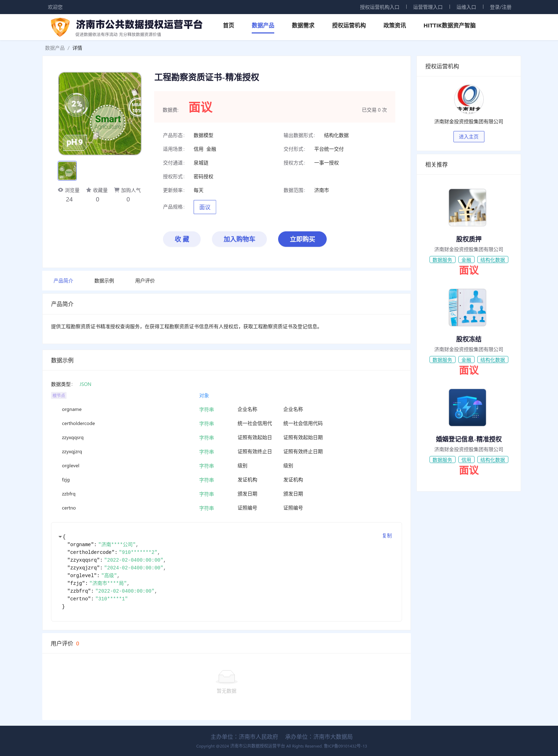Click the large Smart Agriculture product image

coord(100,113)
